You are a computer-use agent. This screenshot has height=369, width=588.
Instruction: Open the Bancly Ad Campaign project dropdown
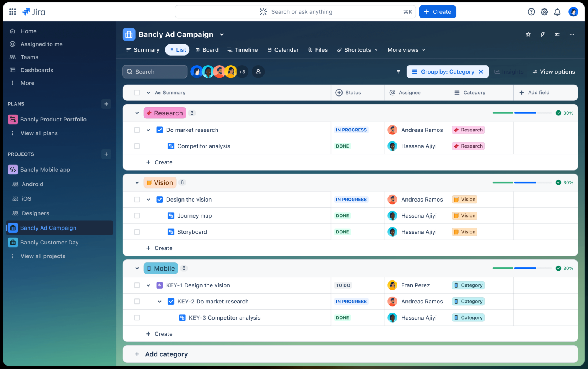(x=222, y=34)
